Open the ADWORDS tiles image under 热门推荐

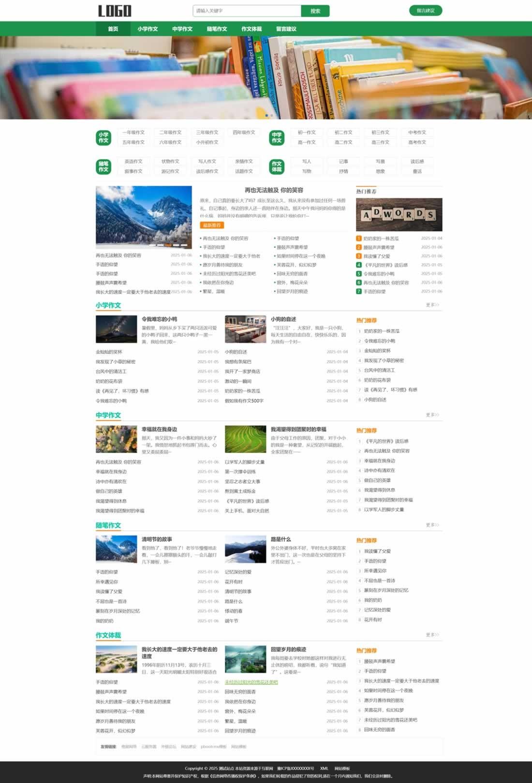pos(399,214)
